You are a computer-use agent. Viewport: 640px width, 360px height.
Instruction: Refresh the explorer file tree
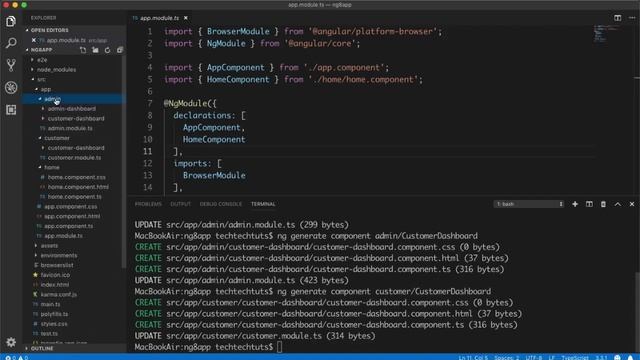(107, 50)
